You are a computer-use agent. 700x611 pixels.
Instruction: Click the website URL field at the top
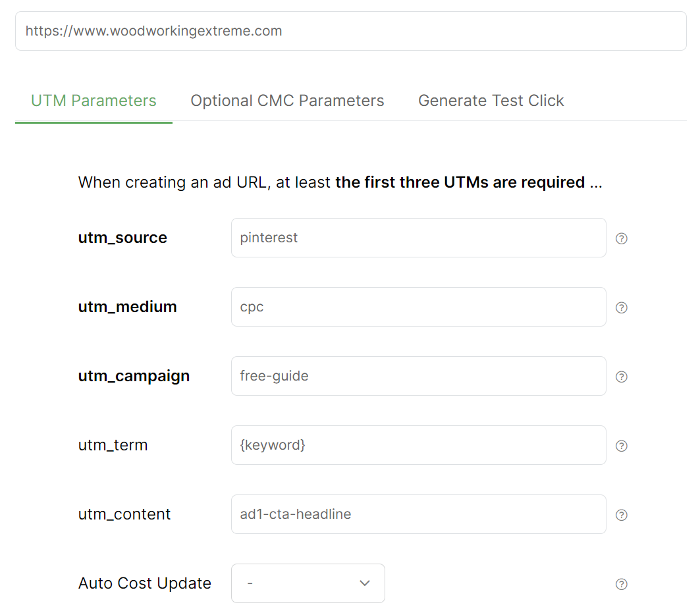[x=350, y=31]
